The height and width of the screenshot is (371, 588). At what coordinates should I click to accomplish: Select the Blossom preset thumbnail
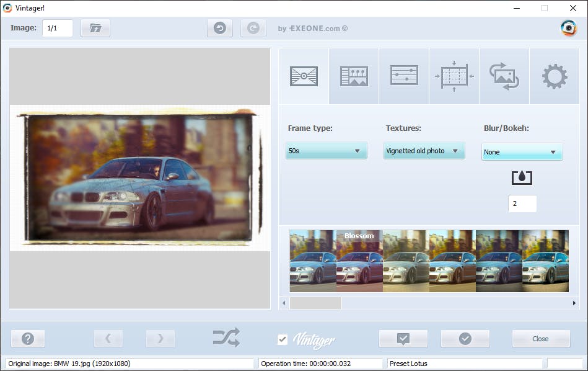point(359,261)
